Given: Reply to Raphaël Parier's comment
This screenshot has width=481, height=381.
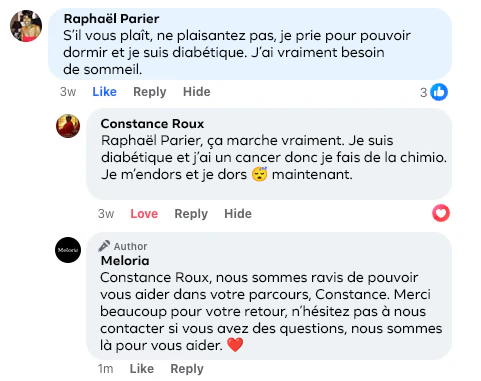Looking at the screenshot, I should click(150, 92).
